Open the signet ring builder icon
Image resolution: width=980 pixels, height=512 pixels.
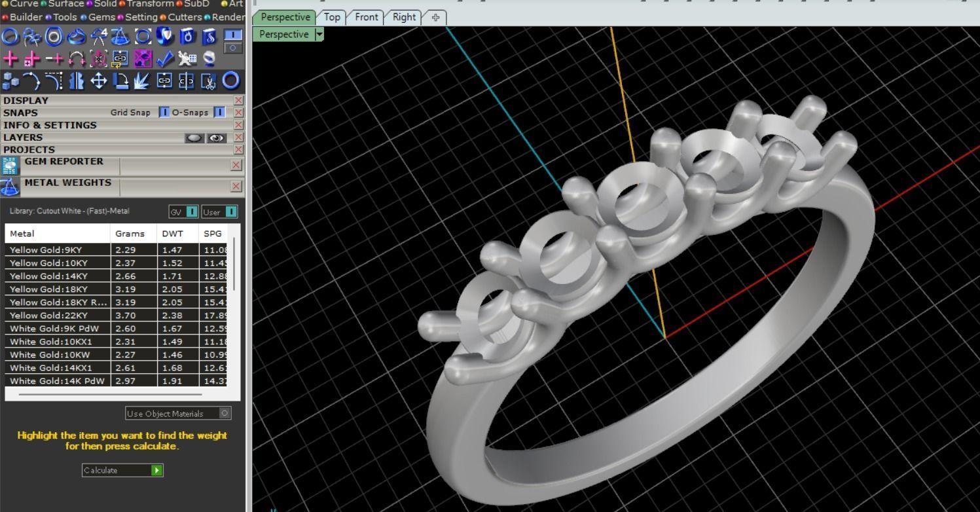click(x=54, y=37)
